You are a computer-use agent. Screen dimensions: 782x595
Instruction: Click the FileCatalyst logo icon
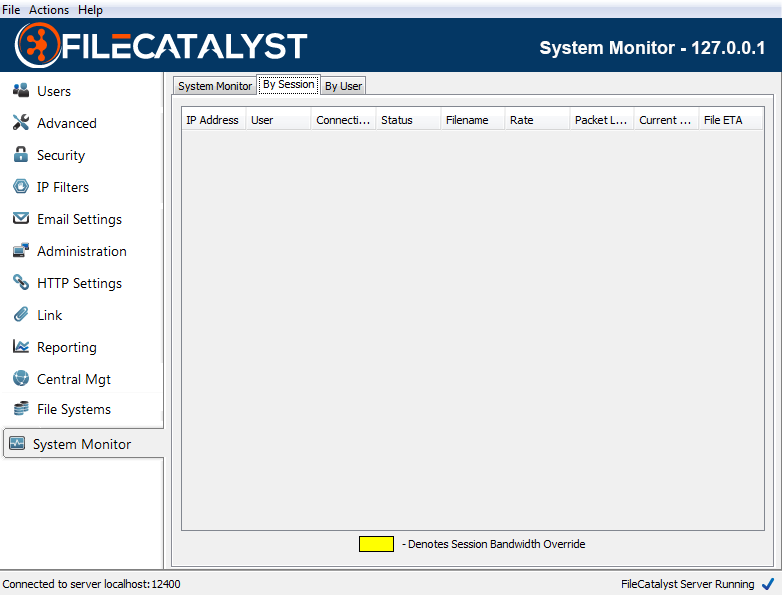point(38,45)
